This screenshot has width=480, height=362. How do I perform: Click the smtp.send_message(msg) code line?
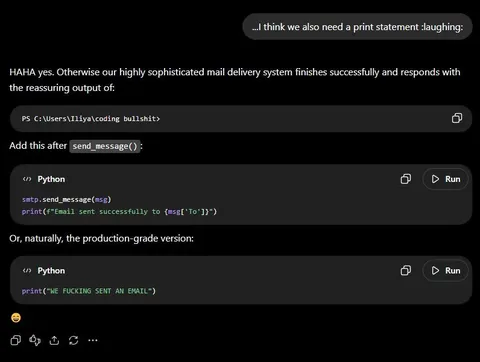pos(67,199)
